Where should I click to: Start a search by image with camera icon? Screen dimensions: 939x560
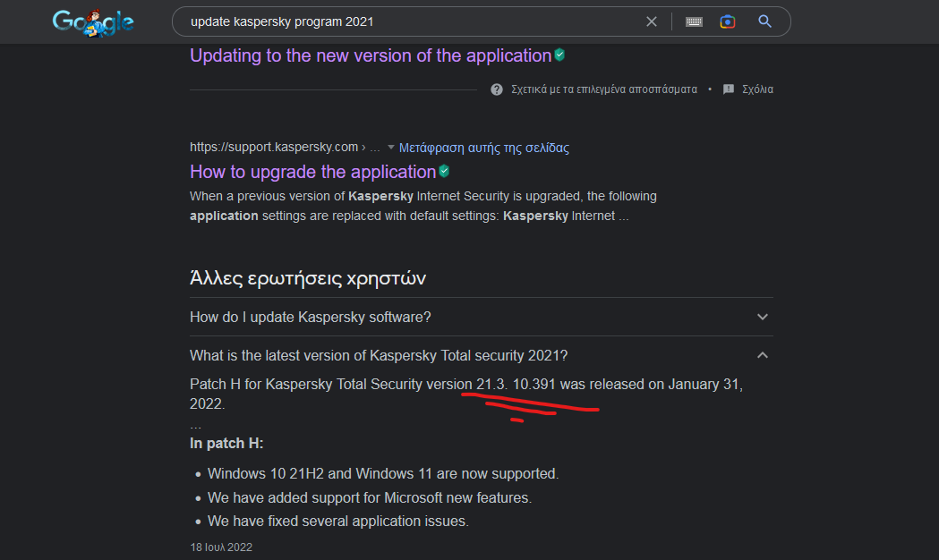(x=728, y=21)
